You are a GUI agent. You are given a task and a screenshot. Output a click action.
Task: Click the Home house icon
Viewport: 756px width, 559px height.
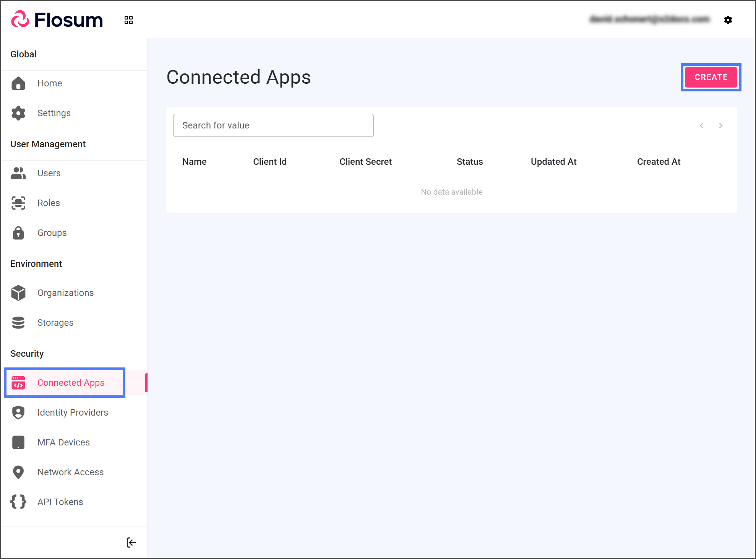tap(18, 83)
